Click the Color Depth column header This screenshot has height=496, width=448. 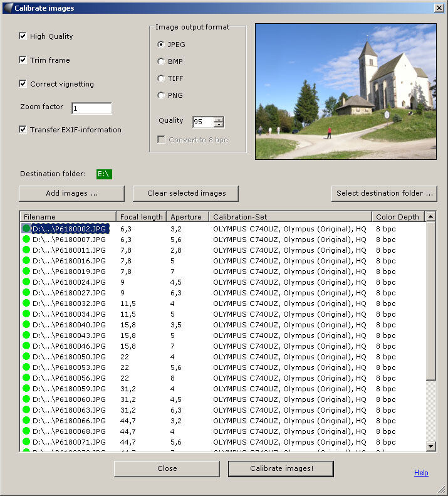[399, 217]
